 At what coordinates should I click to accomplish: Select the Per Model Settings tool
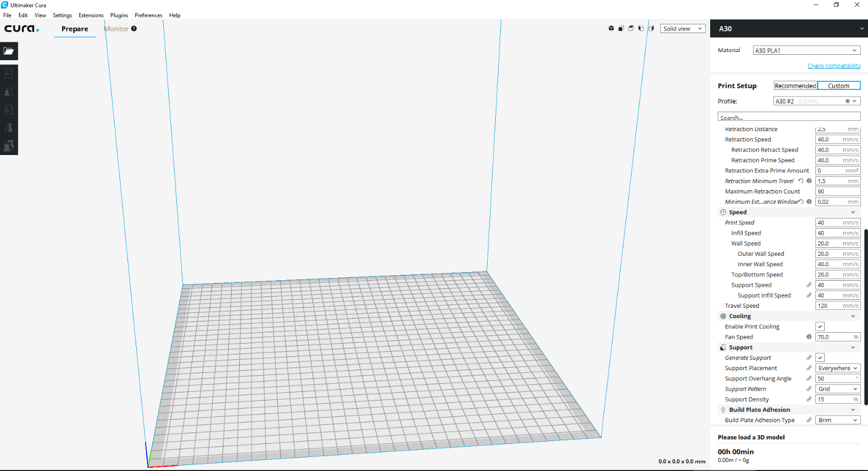[9, 146]
